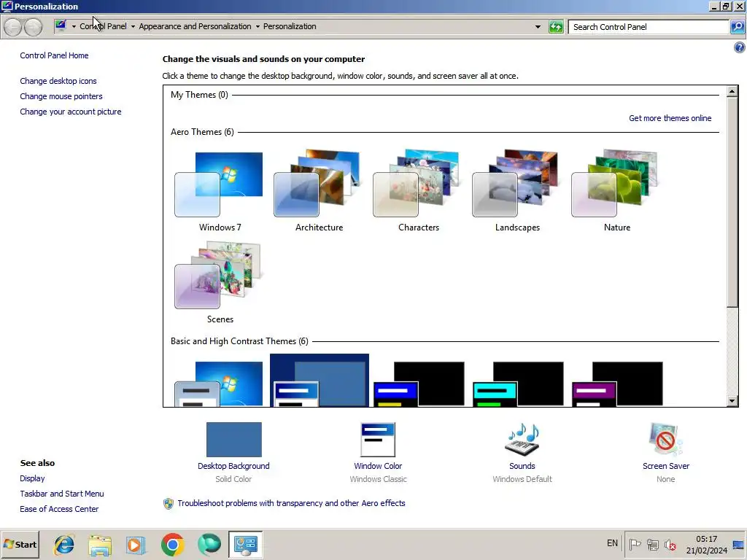The height and width of the screenshot is (560, 747).
Task: Apply the Landscapes theme
Action: point(517,191)
